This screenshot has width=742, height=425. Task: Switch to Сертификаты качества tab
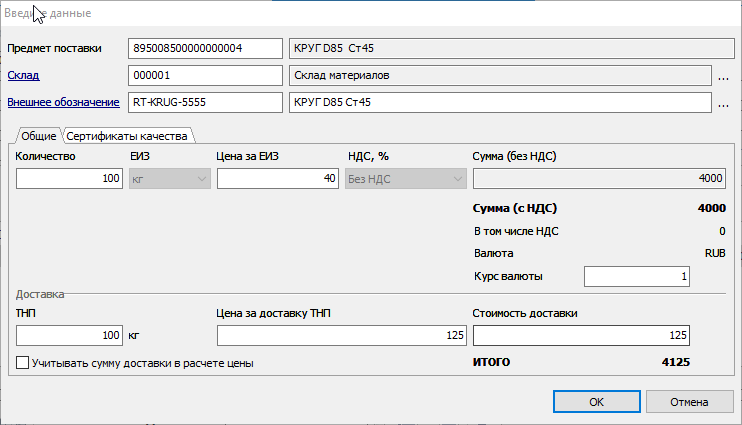(x=128, y=136)
